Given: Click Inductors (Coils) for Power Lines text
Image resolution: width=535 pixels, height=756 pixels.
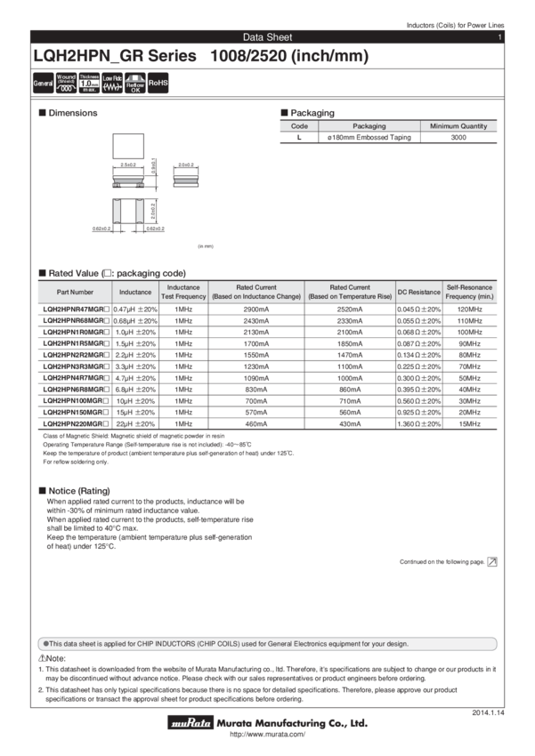Looking at the screenshot, I should click(x=456, y=25).
